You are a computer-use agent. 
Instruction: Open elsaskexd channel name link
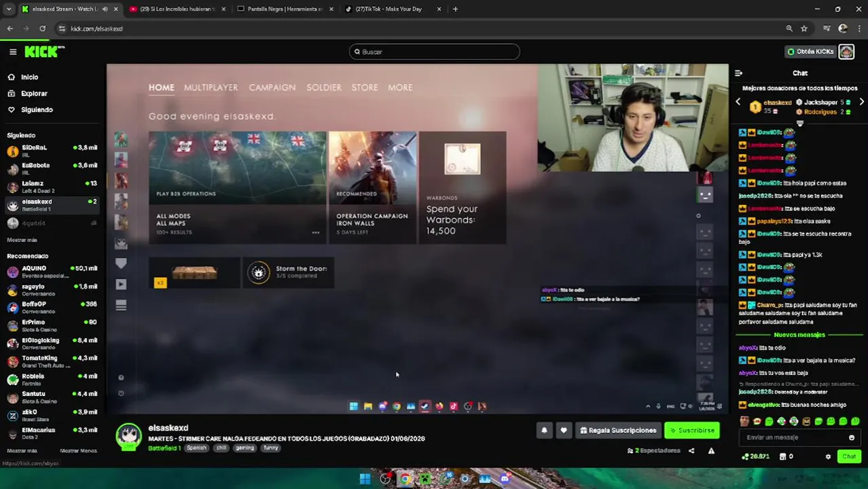(168, 428)
